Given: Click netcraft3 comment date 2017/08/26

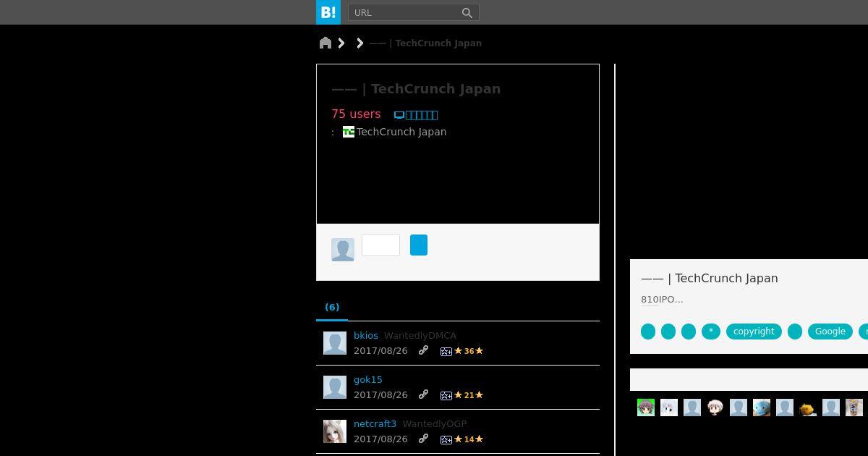Looking at the screenshot, I should tap(380, 439).
